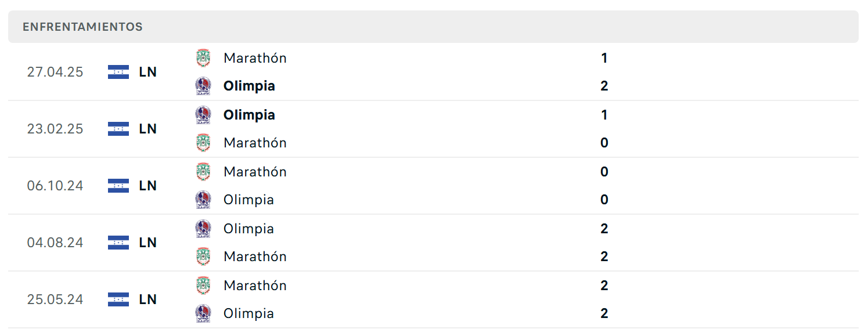Open bold Olimpia team name on 27.04.25
The width and height of the screenshot is (868, 336).
249,86
